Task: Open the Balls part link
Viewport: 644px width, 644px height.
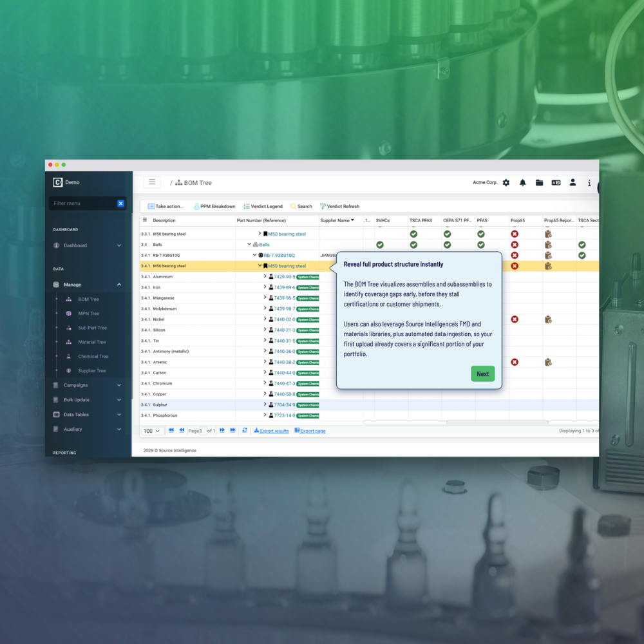Action: click(264, 245)
